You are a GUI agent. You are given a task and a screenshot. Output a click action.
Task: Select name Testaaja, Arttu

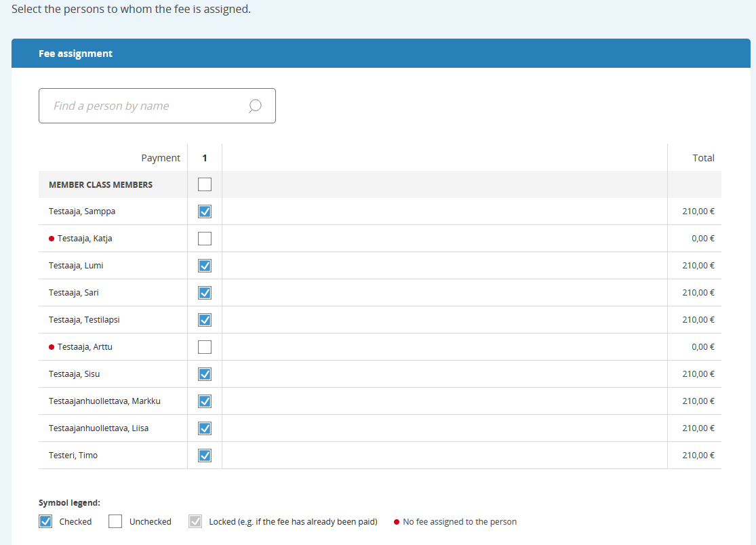pos(85,346)
